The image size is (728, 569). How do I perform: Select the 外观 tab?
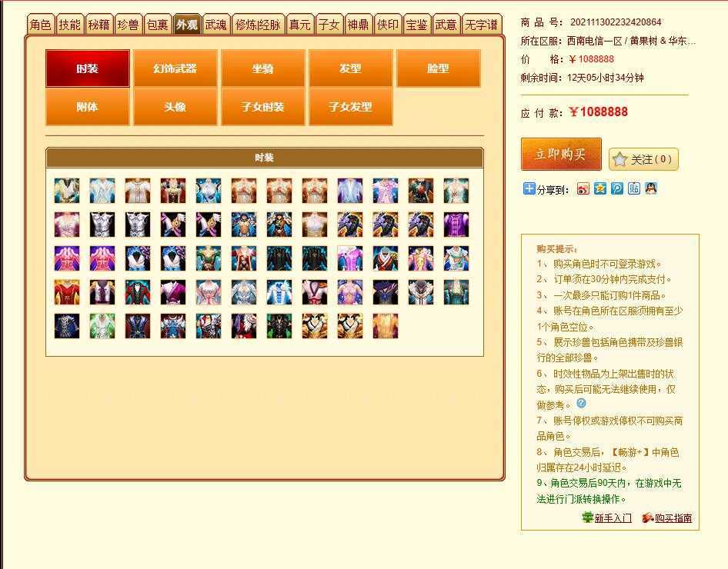tap(187, 24)
